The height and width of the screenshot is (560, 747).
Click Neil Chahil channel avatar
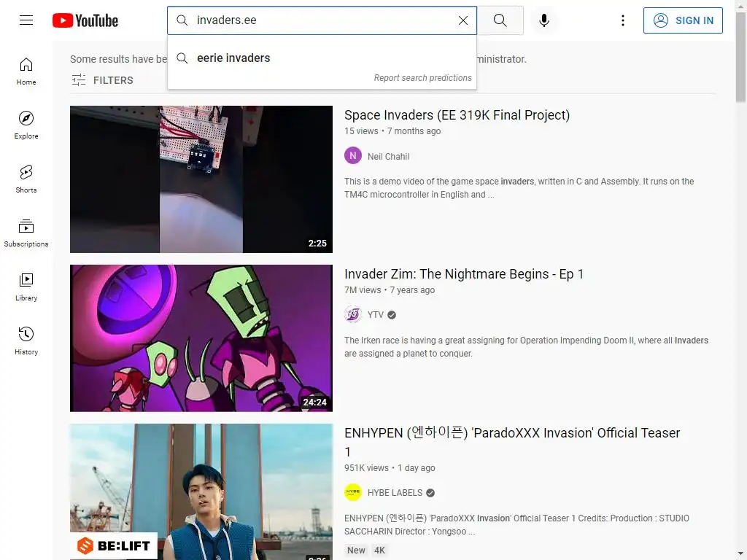[353, 156]
